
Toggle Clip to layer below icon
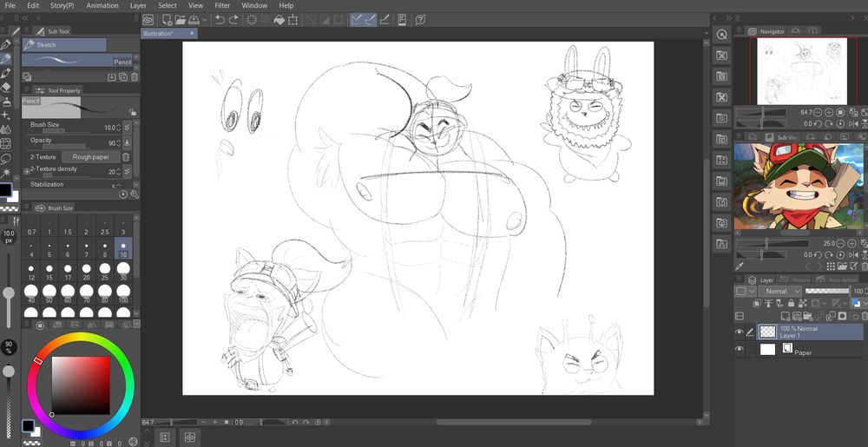pyautogui.click(x=757, y=304)
